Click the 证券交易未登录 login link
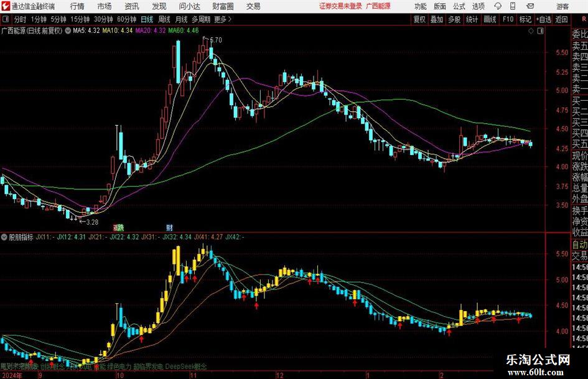The width and height of the screenshot is (588, 379). click(x=340, y=6)
